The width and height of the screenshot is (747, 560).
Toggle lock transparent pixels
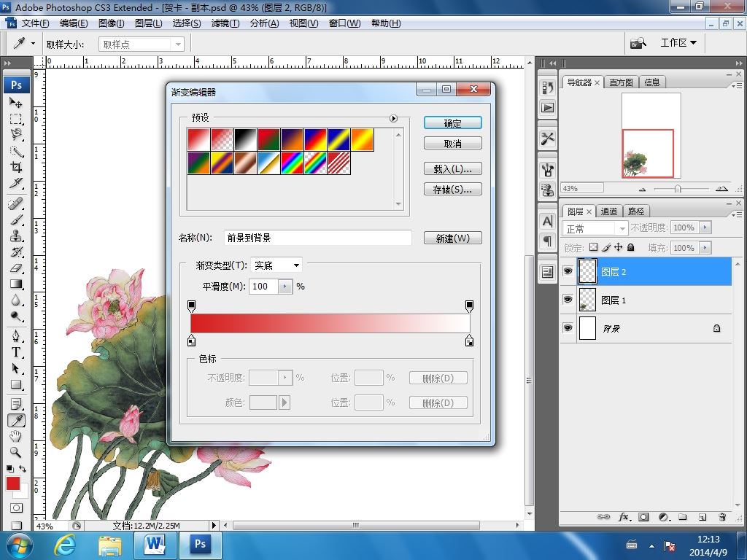pyautogui.click(x=593, y=247)
